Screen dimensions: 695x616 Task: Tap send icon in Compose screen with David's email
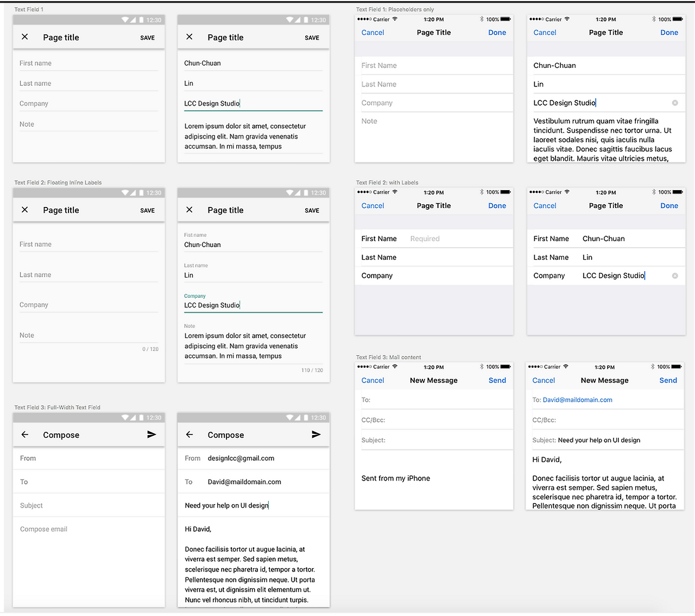click(316, 435)
